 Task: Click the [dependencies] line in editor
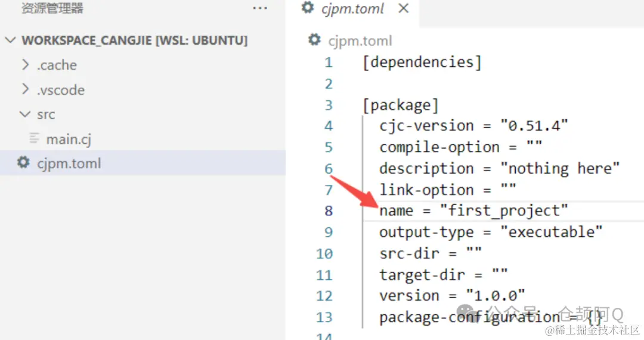click(x=422, y=63)
